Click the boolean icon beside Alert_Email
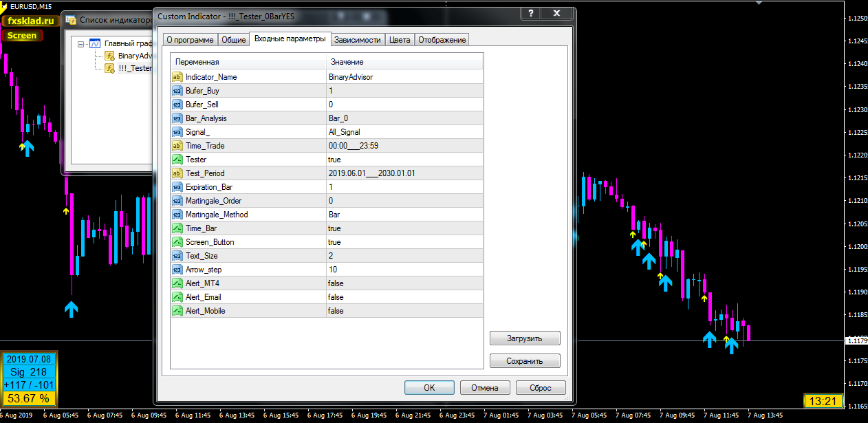Screen dimensions: 868x423 coord(177,297)
